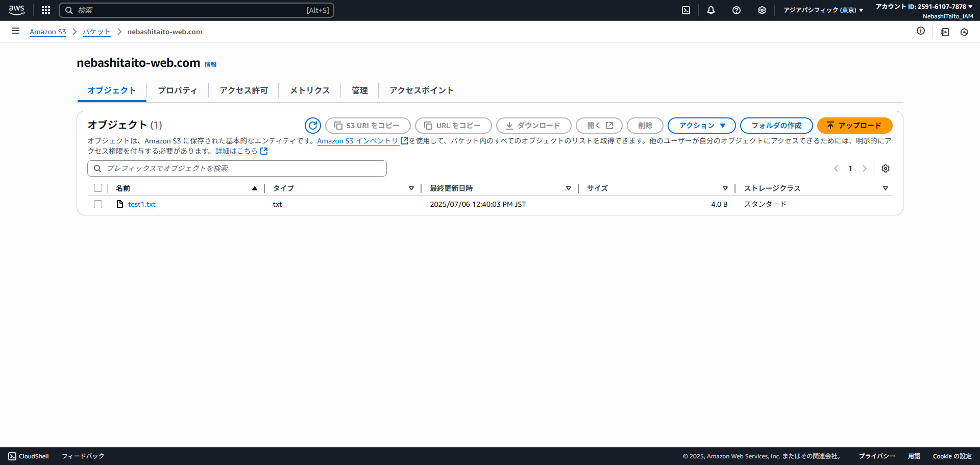980x465 pixels.
Task: Click the ダウンロード button
Action: [x=534, y=126]
